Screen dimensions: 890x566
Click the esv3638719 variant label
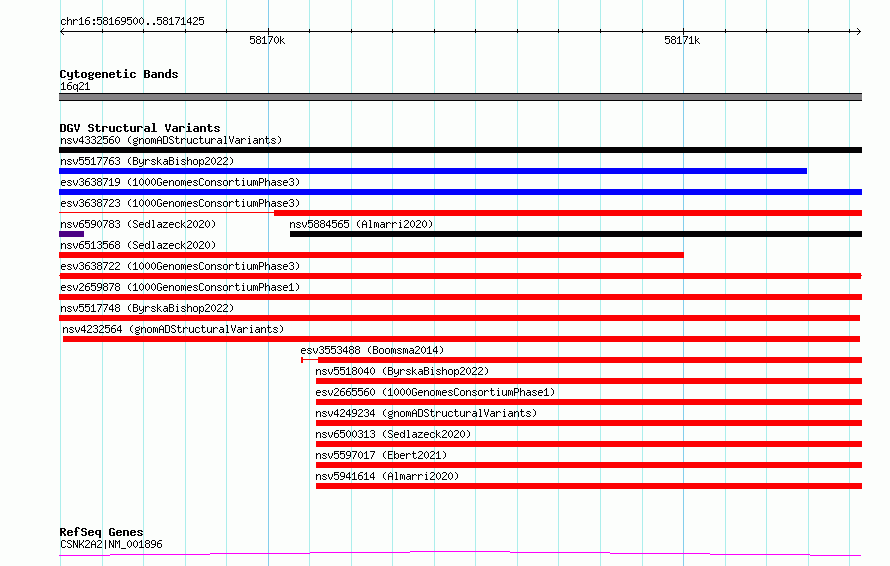180,182
